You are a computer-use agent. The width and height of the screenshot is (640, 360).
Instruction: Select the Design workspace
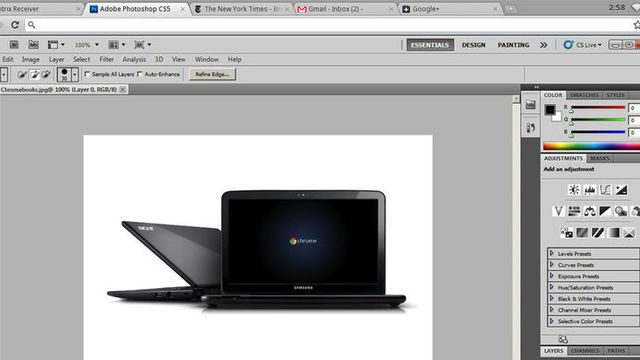point(473,45)
